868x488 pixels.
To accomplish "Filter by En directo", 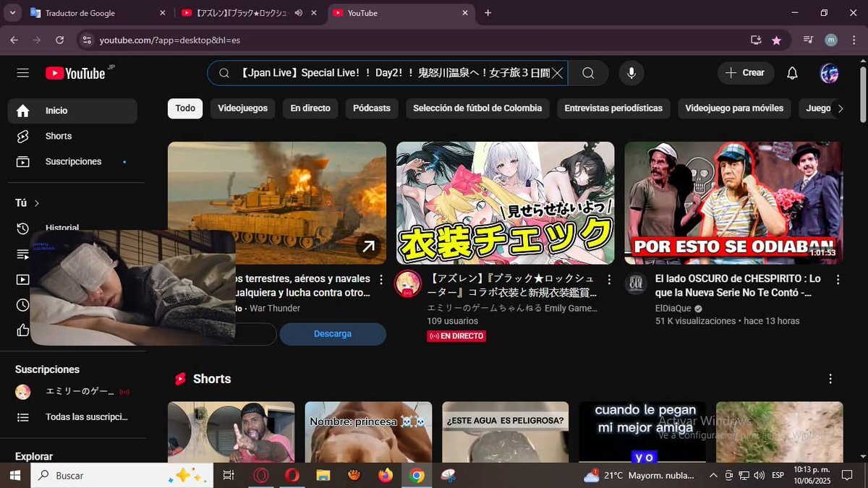I will click(310, 108).
